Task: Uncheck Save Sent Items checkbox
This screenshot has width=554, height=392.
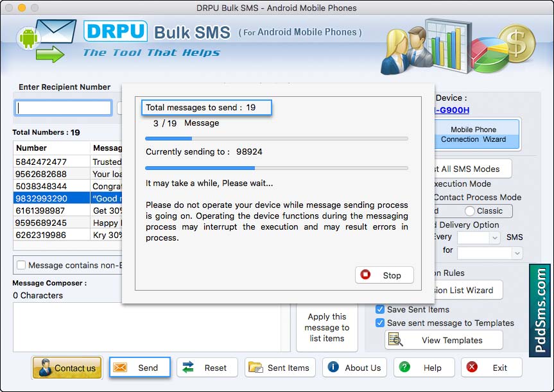Action: coord(380,309)
